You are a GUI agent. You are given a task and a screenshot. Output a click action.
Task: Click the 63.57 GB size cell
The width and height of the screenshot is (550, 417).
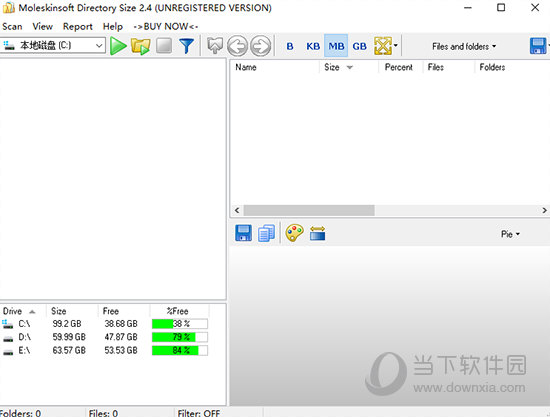[69, 350]
